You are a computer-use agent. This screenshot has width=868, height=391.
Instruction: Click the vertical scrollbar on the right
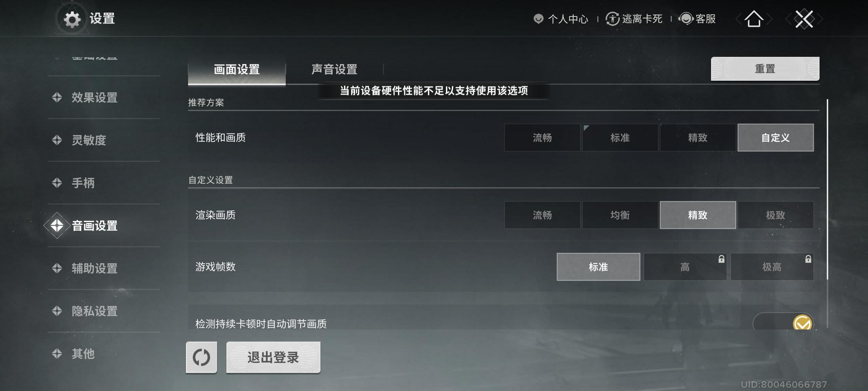[827, 189]
